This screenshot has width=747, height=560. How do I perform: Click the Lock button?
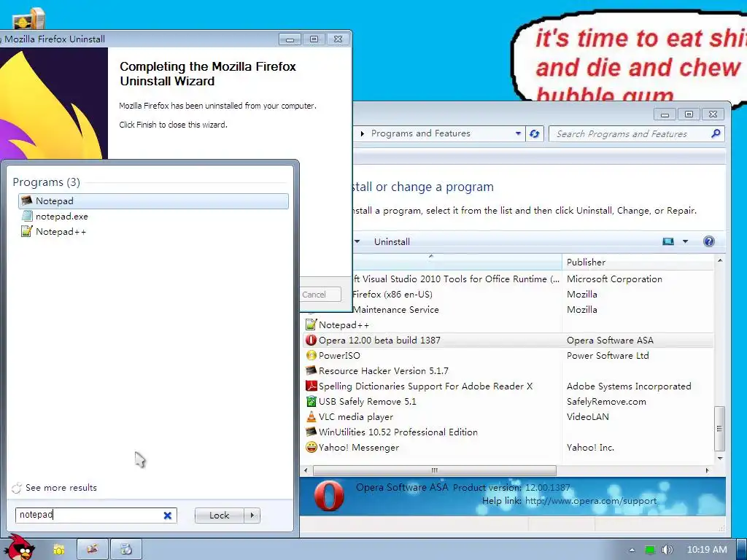click(x=219, y=516)
